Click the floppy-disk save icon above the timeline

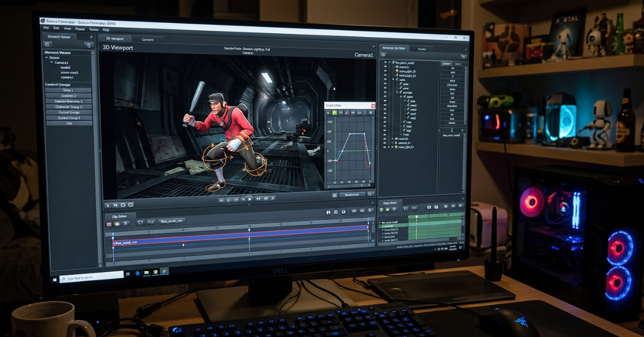(328, 212)
